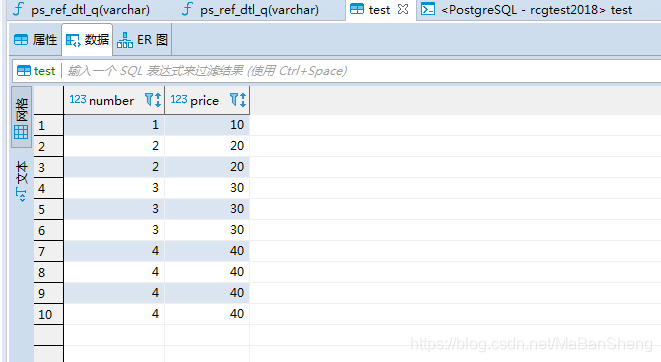Image resolution: width=661 pixels, height=362 pixels.
Task: Select number cell in row 2
Action: [x=114, y=146]
